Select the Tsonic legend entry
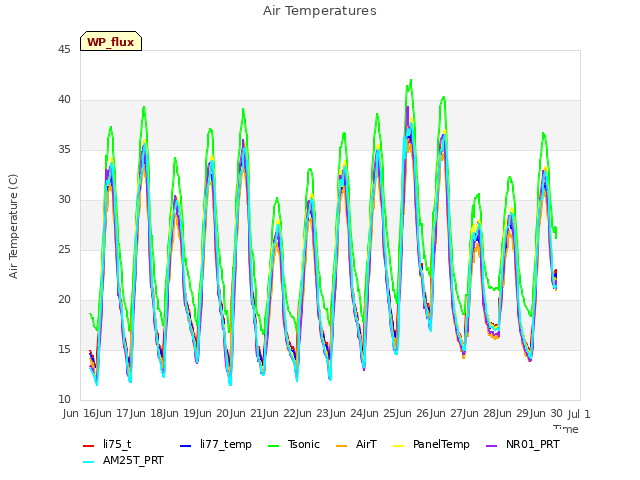The width and height of the screenshot is (640, 480). [x=294, y=444]
